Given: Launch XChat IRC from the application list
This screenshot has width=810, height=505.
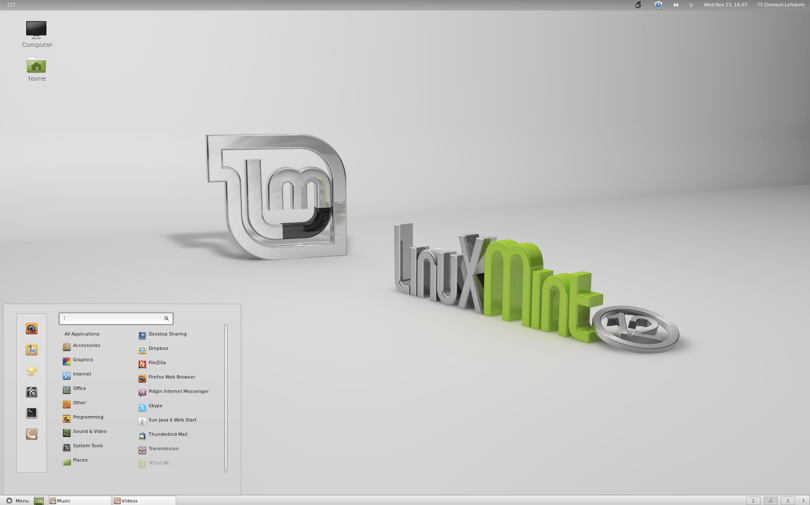Looking at the screenshot, I should (x=154, y=464).
